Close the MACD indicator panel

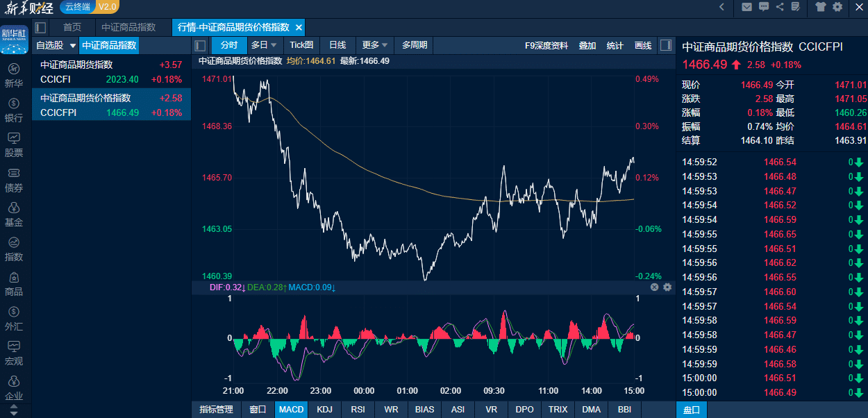pyautogui.click(x=654, y=287)
